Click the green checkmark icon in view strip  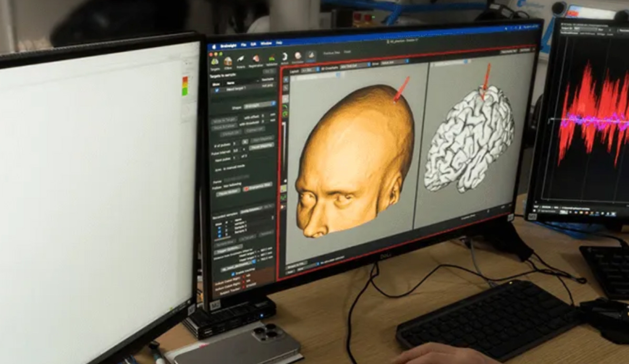pos(284,197)
